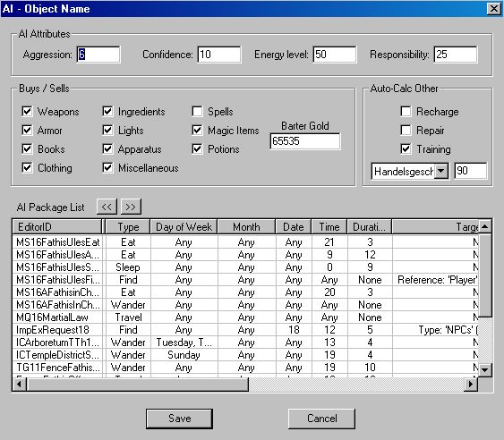Screen dimensions: 504x440
Task: Click the Day of Week column header
Action: point(184,227)
